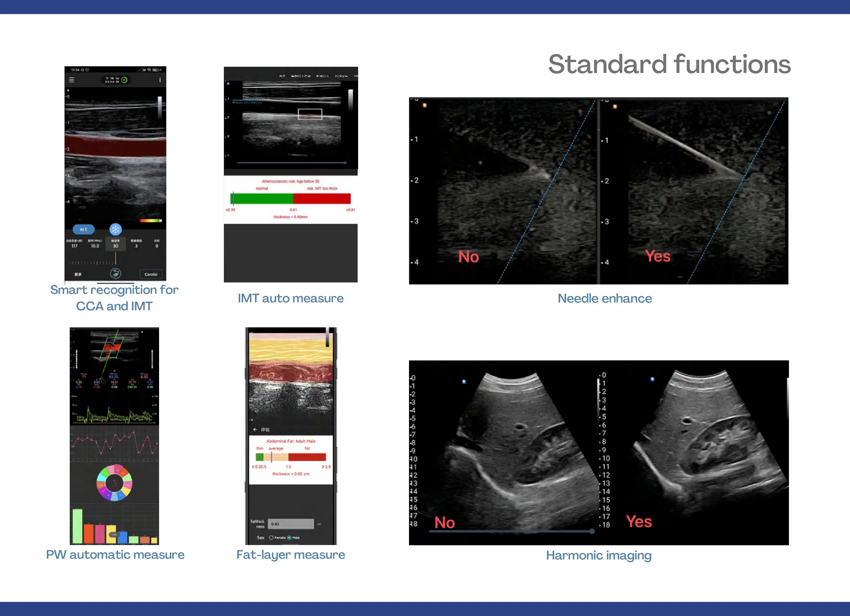Screen dimensions: 850x616
Task: Select the 10.0 MHz frequency parameter
Action: pyautogui.click(x=95, y=244)
